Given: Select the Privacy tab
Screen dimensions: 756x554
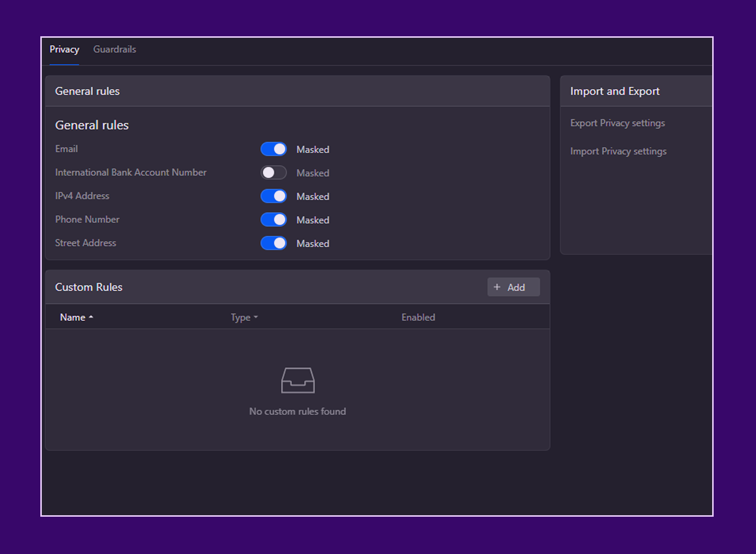Looking at the screenshot, I should [x=64, y=49].
